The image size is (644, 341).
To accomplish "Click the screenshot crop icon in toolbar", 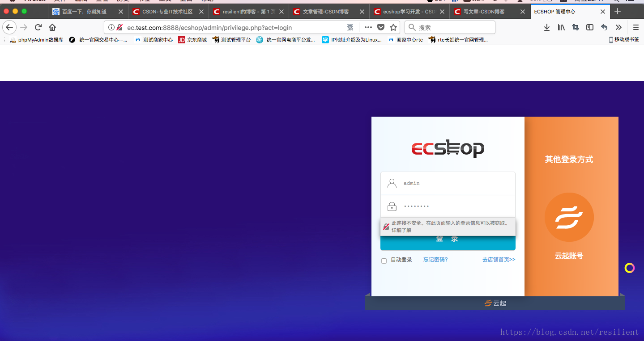I will coord(576,27).
